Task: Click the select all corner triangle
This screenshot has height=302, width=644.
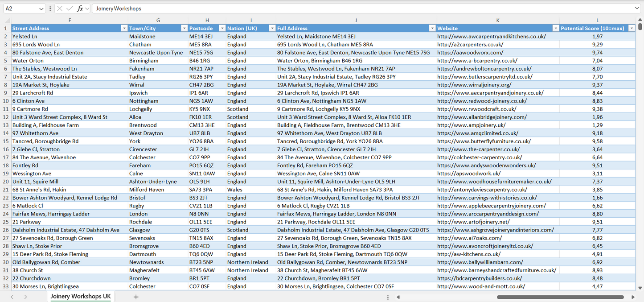Action: coord(7,21)
